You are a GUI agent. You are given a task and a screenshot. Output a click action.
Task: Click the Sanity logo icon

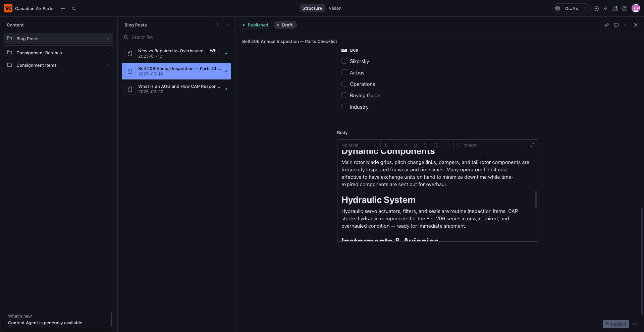point(8,8)
